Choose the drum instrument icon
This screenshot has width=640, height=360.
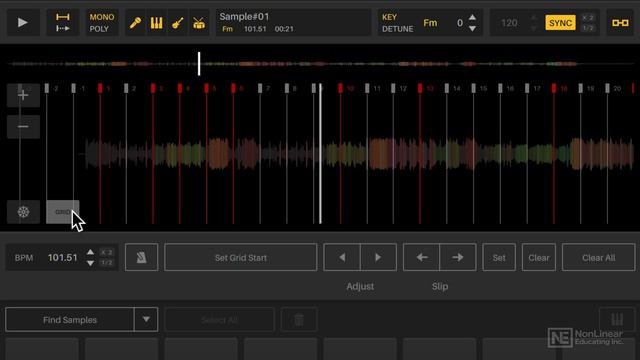click(x=199, y=23)
